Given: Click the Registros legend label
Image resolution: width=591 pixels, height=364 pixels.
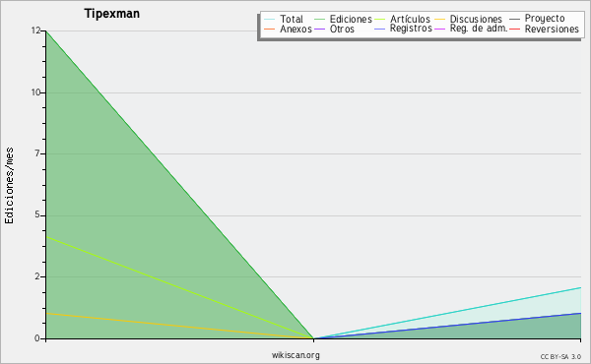Looking at the screenshot, I should click(411, 29).
